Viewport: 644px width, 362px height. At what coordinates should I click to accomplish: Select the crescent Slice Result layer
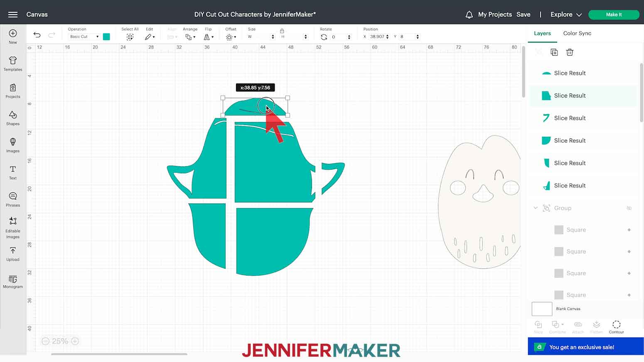(x=583, y=73)
